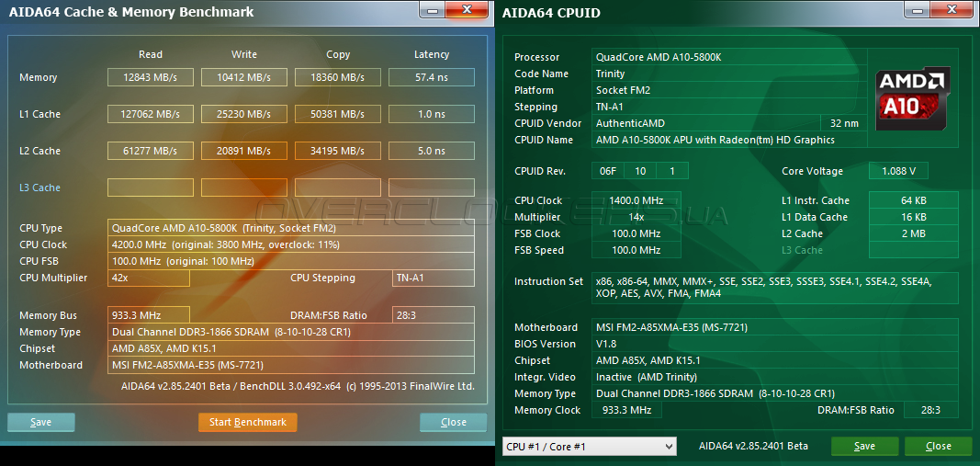Click the AMD A10 processor logo
The width and height of the screenshot is (980, 466).
click(913, 99)
